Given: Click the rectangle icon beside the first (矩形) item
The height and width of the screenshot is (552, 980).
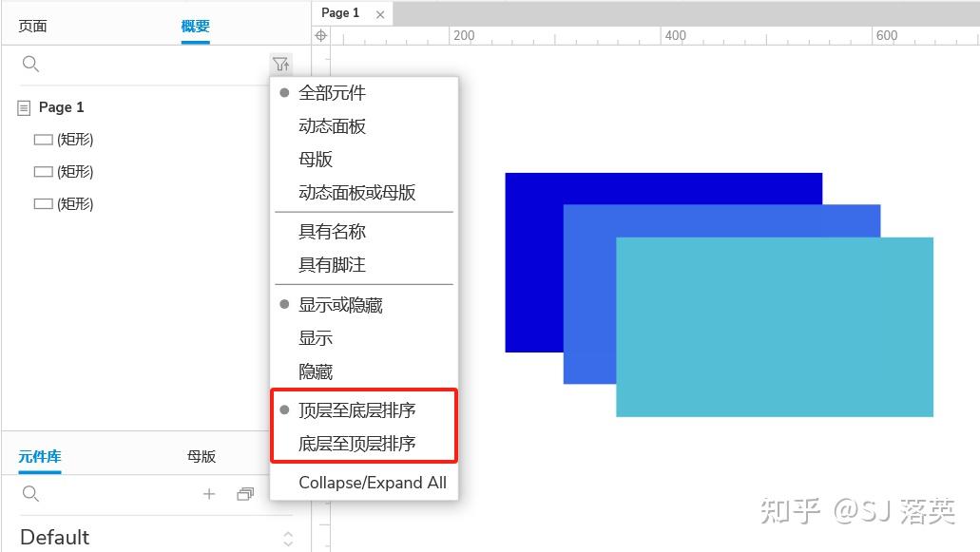Looking at the screenshot, I should 43,139.
